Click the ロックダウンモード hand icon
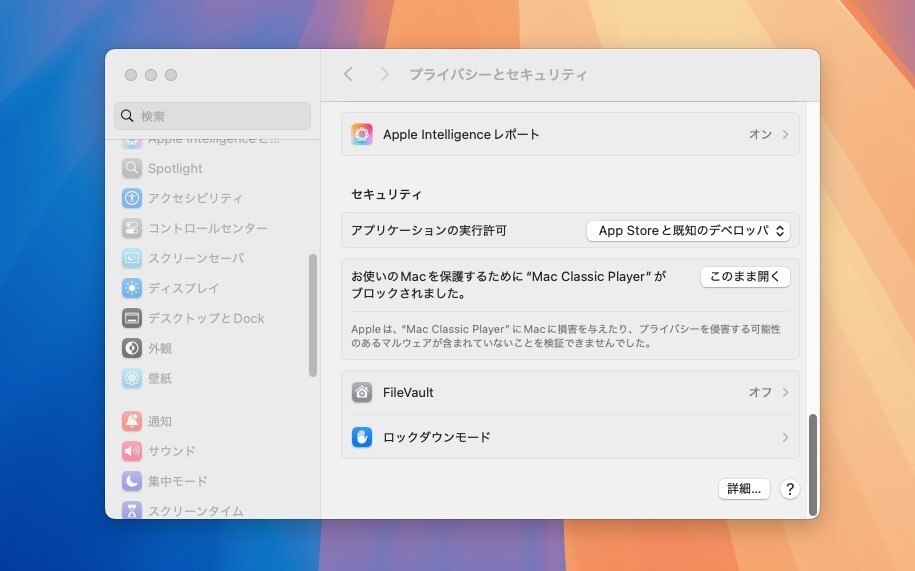915x571 pixels. pyautogui.click(x=362, y=437)
